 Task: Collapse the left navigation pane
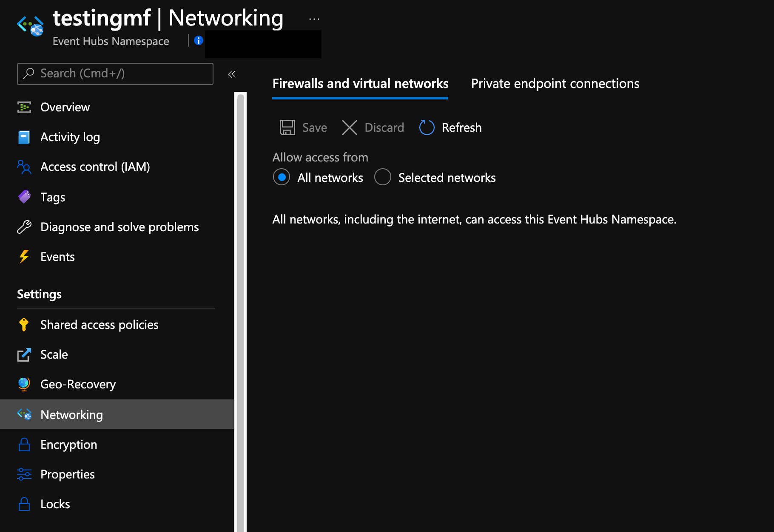(231, 74)
